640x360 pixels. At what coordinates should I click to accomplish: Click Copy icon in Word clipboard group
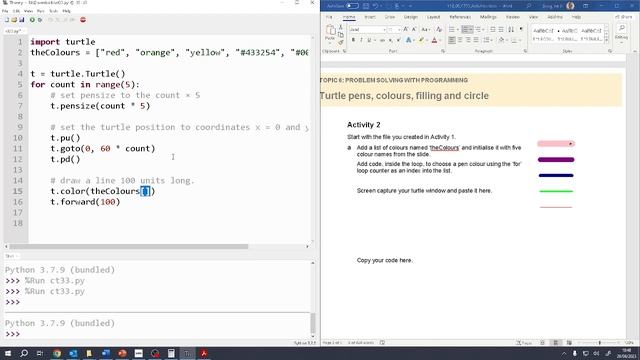(x=340, y=35)
